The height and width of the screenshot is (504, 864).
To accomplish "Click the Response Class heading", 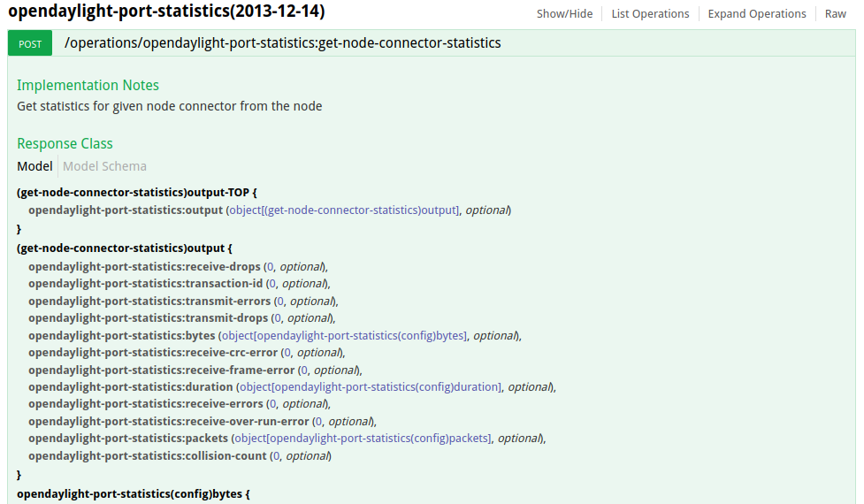I will (x=65, y=143).
